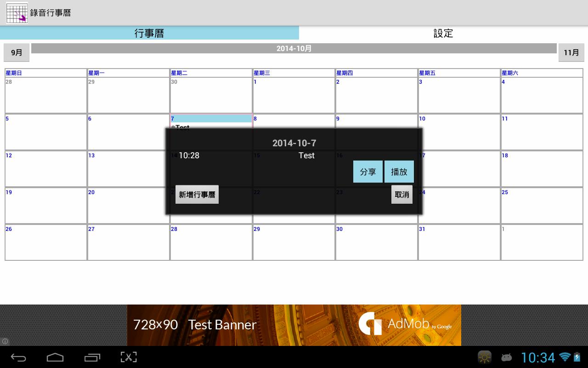This screenshot has height=368, width=588.
Task: Tap 新增行事曆 to add a calendar entry
Action: 197,194
